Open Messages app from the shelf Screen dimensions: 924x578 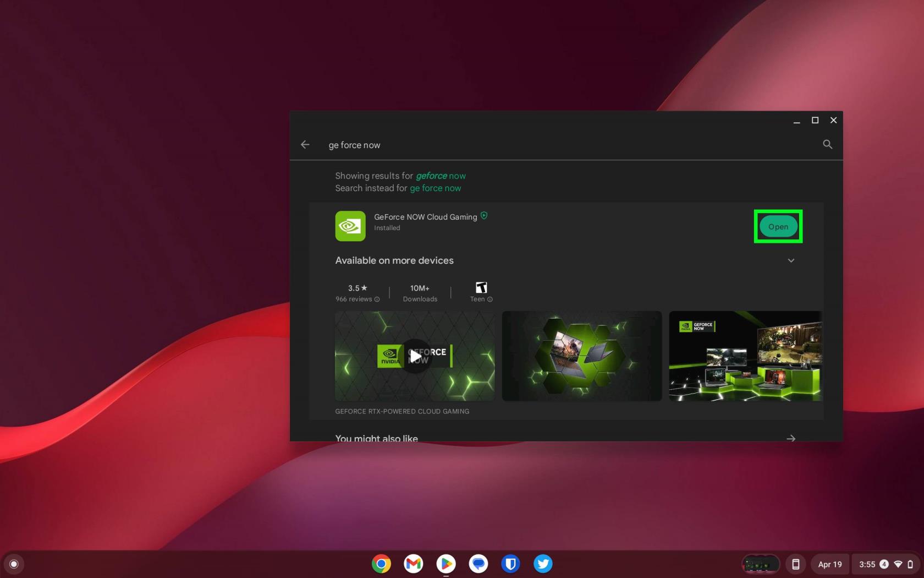pyautogui.click(x=479, y=564)
